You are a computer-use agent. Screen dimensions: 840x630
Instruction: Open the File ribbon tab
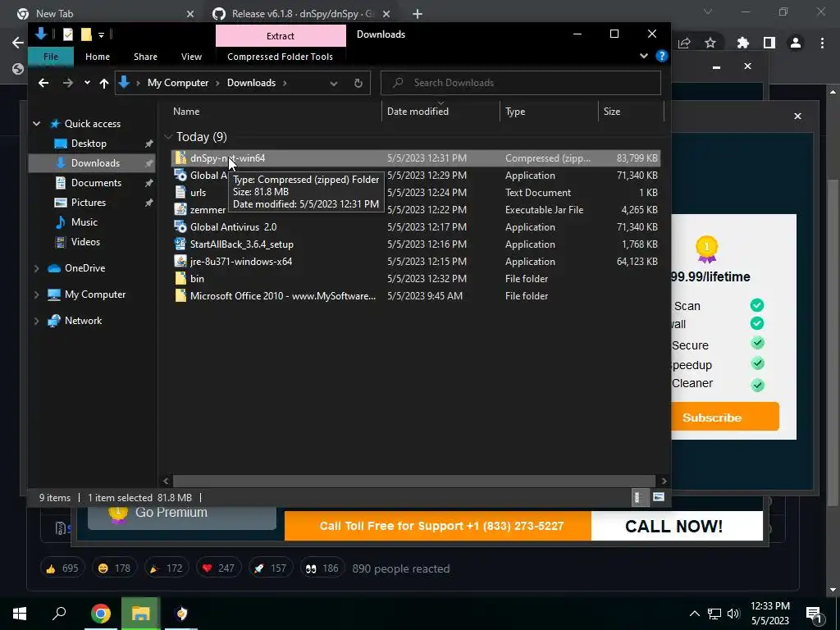51,57
